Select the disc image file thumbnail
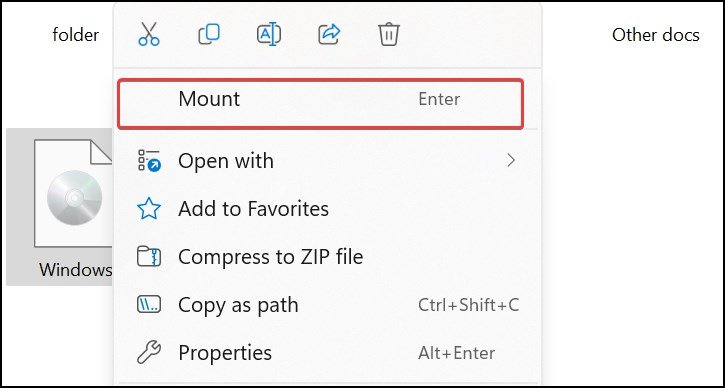This screenshot has height=388, width=725. click(x=73, y=193)
